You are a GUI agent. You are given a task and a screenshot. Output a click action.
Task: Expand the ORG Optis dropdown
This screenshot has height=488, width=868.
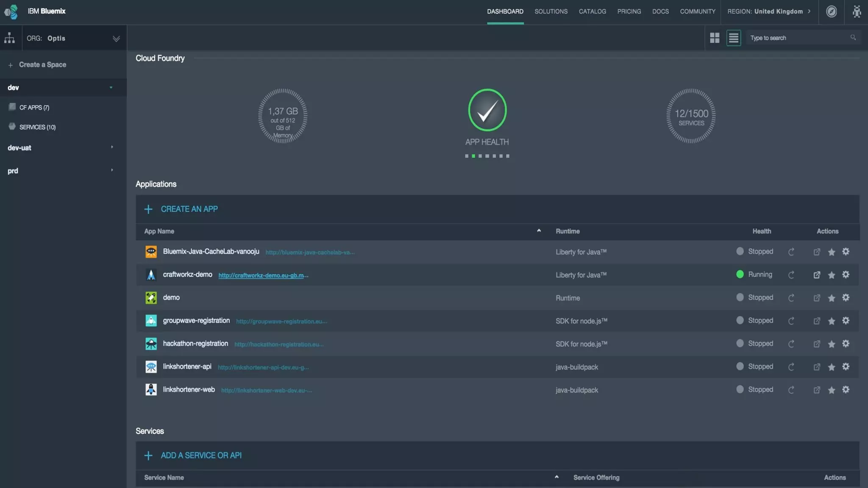tap(116, 39)
